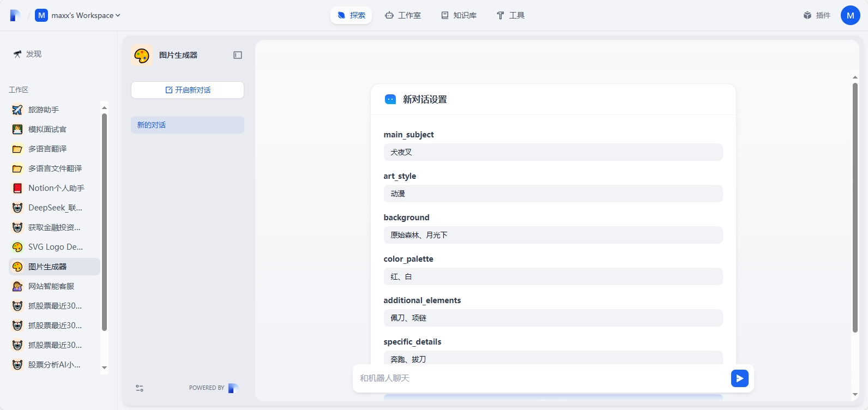Image resolution: width=868 pixels, height=410 pixels.
Task: Open 网站智能客服 app
Action: (55, 286)
